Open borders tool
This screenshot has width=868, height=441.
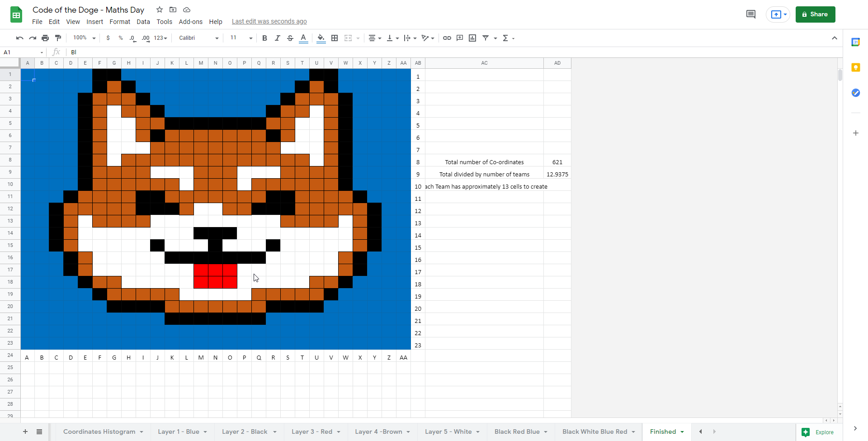pyautogui.click(x=335, y=38)
